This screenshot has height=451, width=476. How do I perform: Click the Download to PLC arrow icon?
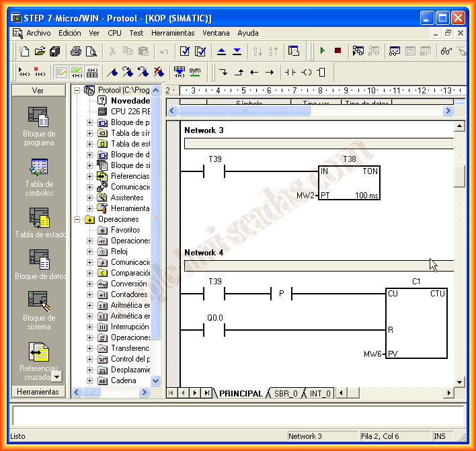pyautogui.click(x=237, y=51)
